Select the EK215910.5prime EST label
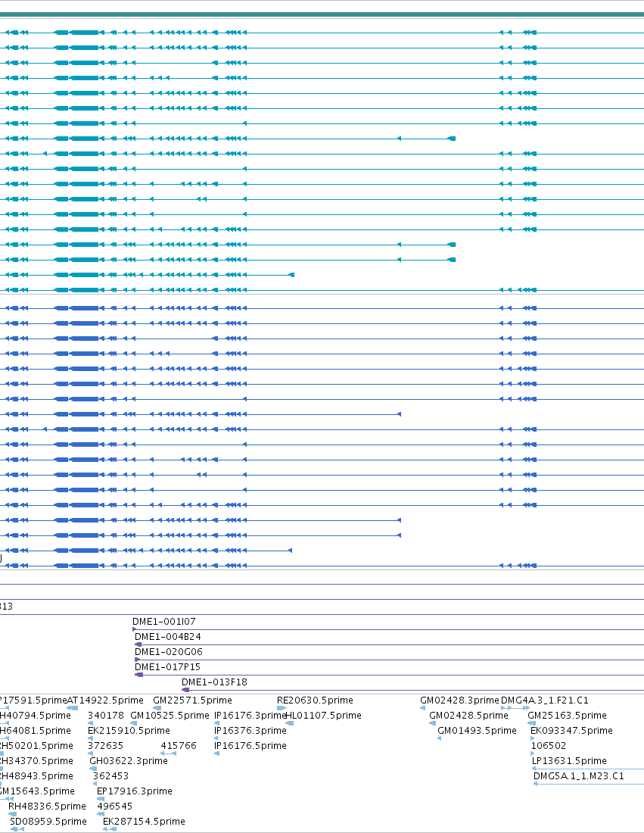 coord(129,731)
